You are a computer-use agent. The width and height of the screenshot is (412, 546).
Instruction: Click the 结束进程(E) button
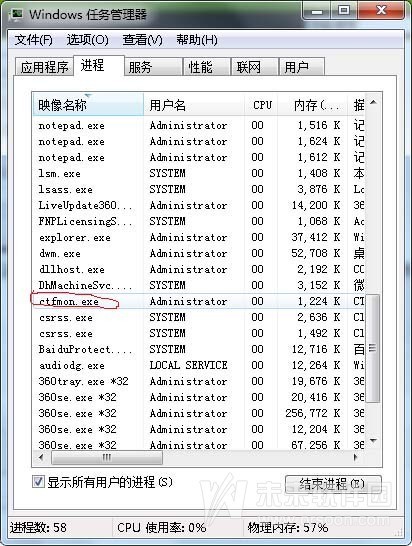coord(333,484)
